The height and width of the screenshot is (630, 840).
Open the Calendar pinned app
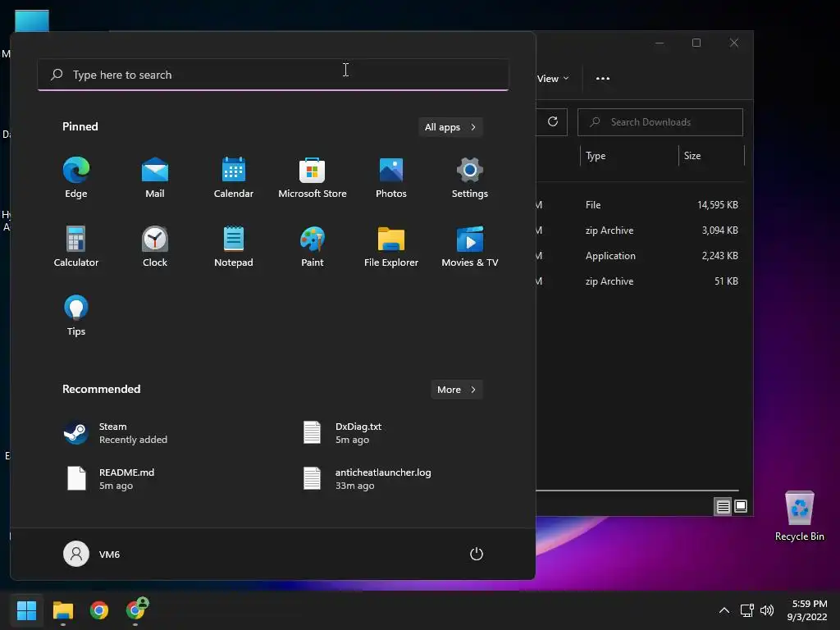click(234, 178)
